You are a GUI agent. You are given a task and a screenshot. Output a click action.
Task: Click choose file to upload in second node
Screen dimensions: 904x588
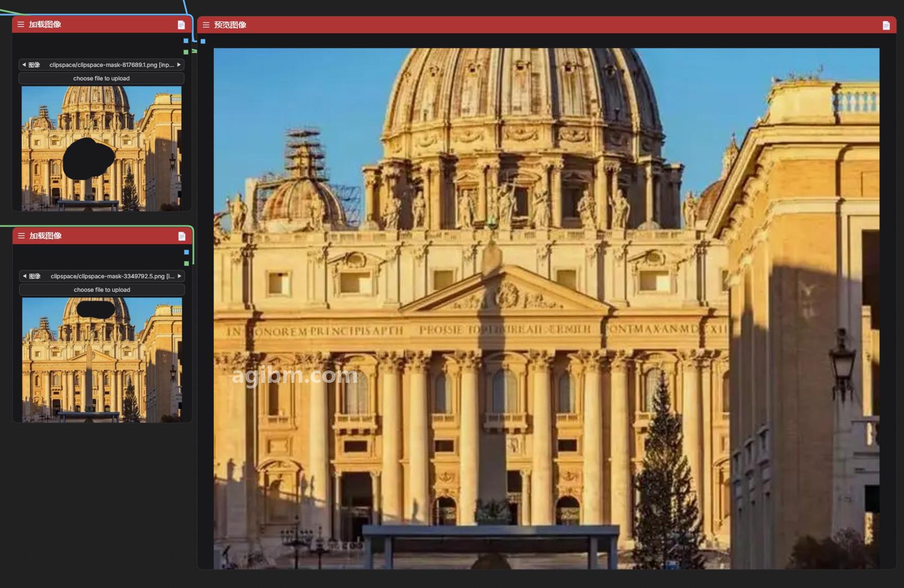(x=102, y=290)
